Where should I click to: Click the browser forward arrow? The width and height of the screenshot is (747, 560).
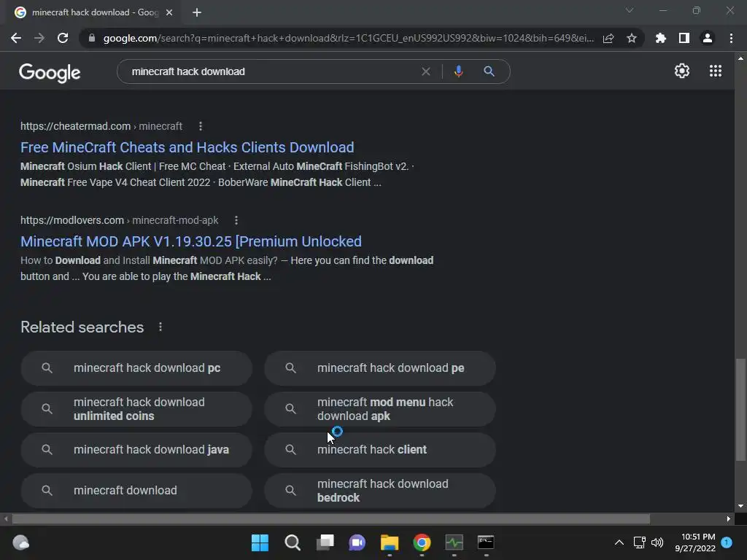39,38
